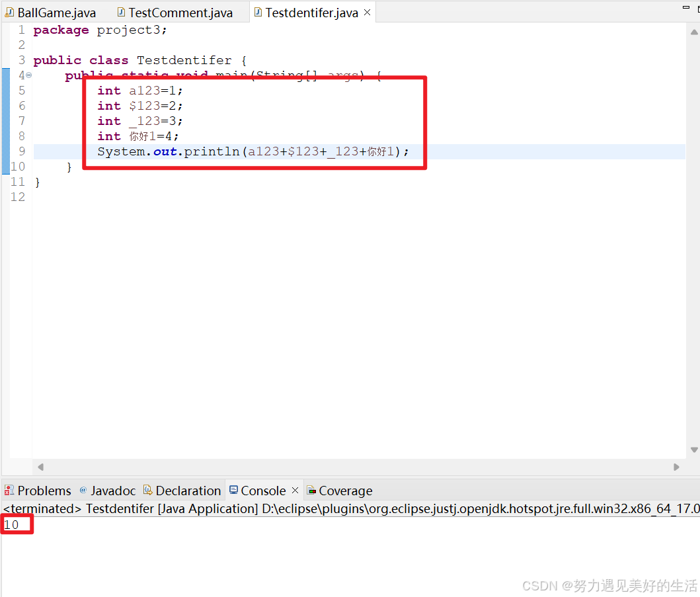Click the 'public class Testdentifer' line

coord(139,60)
